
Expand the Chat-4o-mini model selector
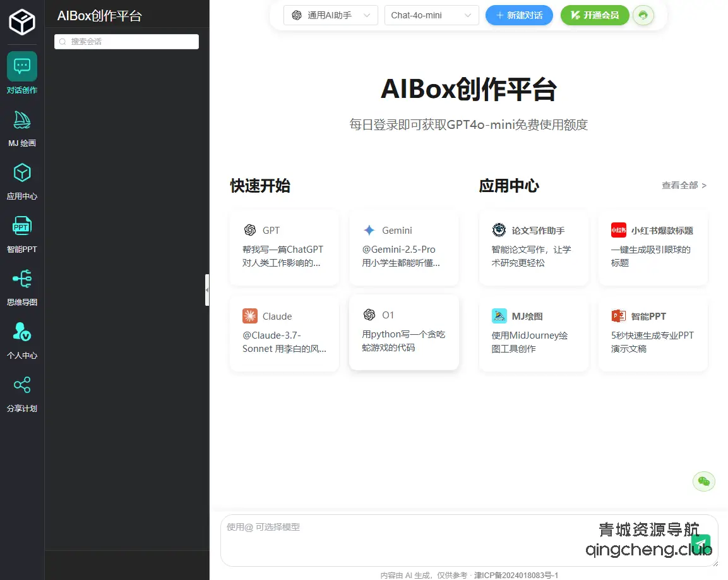tap(431, 15)
